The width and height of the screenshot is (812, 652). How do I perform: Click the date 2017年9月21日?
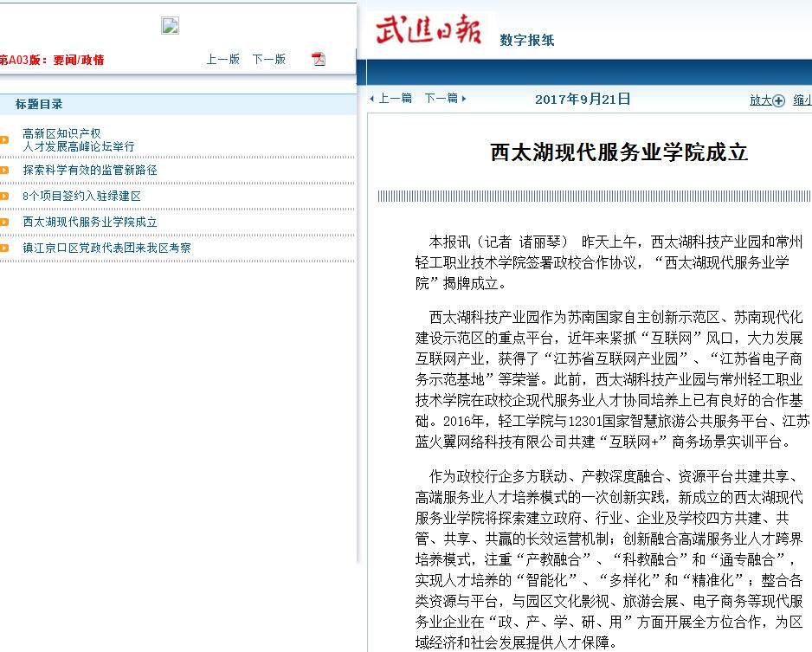coord(583,99)
